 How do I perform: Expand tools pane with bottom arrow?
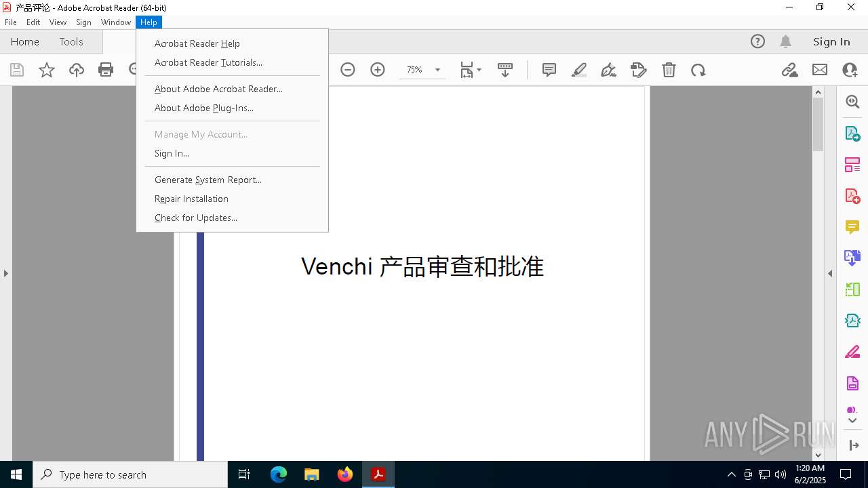(x=854, y=445)
